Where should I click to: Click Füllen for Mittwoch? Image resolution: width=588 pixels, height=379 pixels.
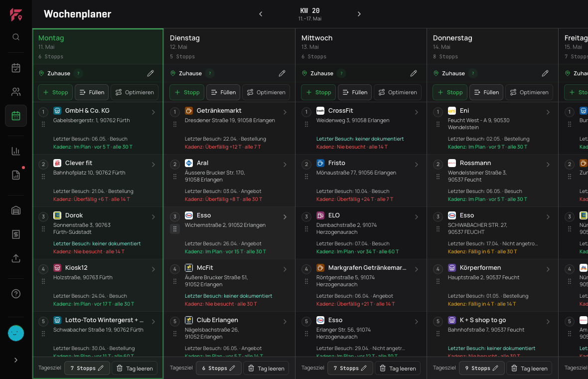tap(355, 92)
